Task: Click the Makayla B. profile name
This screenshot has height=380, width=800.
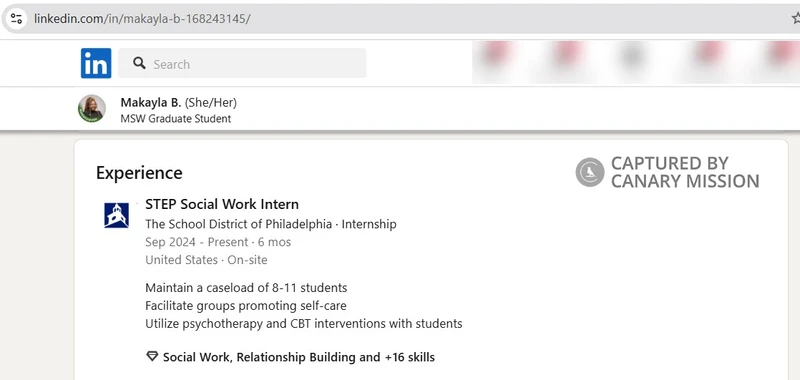Action: [151, 103]
